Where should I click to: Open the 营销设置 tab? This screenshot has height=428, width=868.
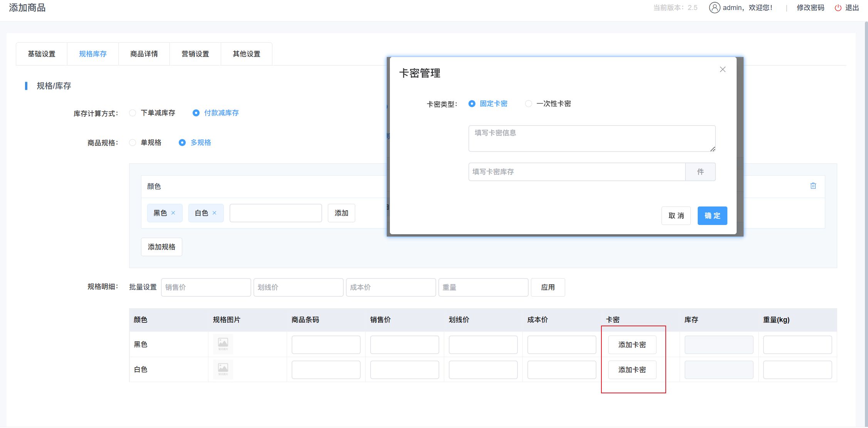pos(195,54)
